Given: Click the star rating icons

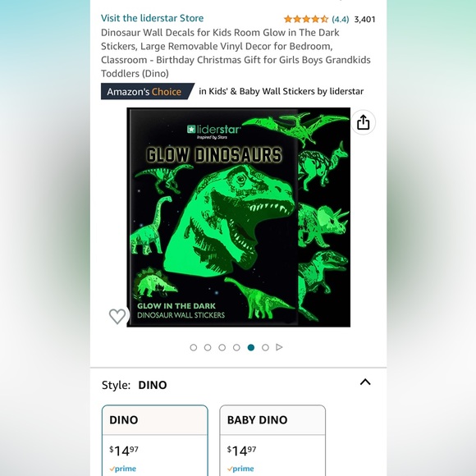Looking at the screenshot, I should (306, 19).
